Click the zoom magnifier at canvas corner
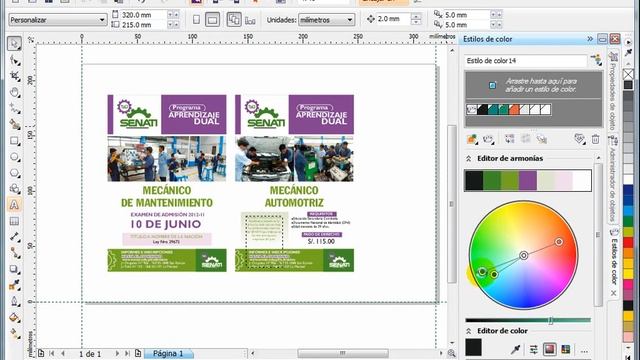640x360 pixels. click(451, 353)
